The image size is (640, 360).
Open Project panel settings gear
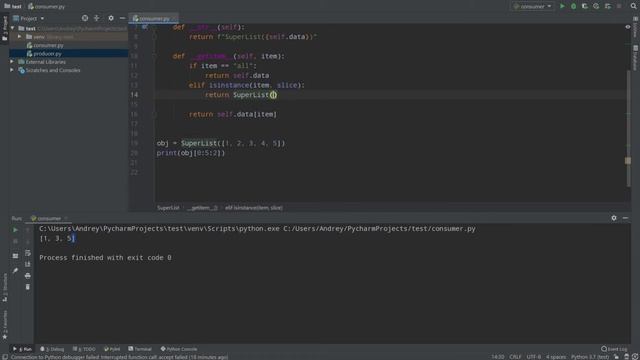[111, 18]
